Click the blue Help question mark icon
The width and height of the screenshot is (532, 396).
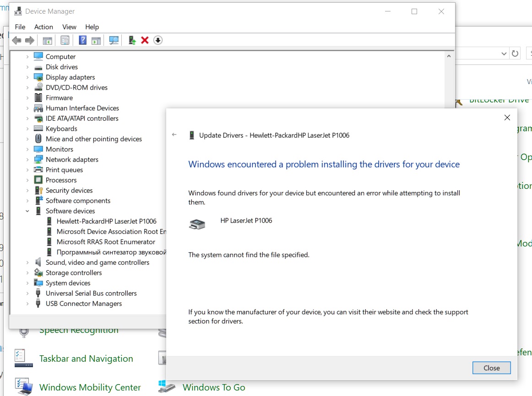82,40
